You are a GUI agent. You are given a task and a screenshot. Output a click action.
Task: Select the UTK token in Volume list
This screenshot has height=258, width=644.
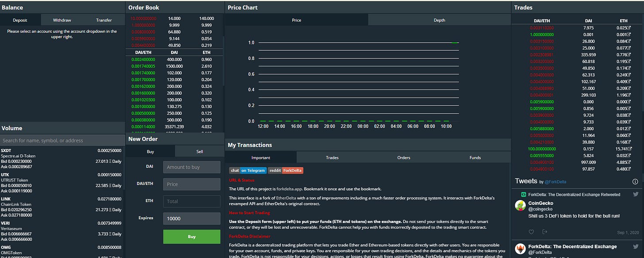tap(62, 183)
